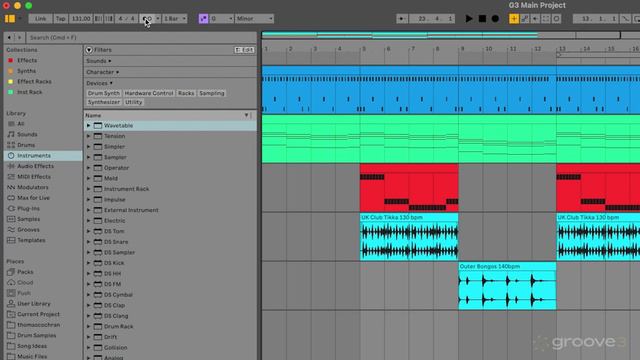Collapse the Devices filter group
The image size is (640, 360).
[99, 83]
